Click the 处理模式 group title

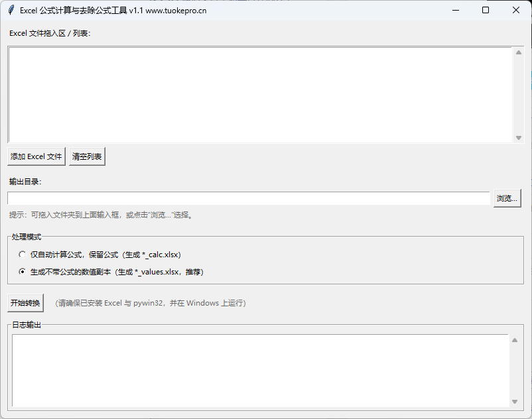coord(27,237)
